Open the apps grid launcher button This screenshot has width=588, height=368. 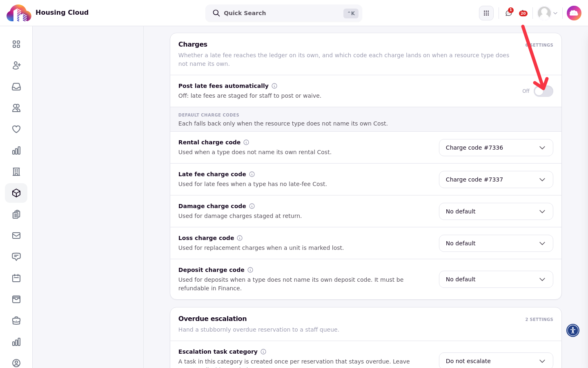(486, 13)
